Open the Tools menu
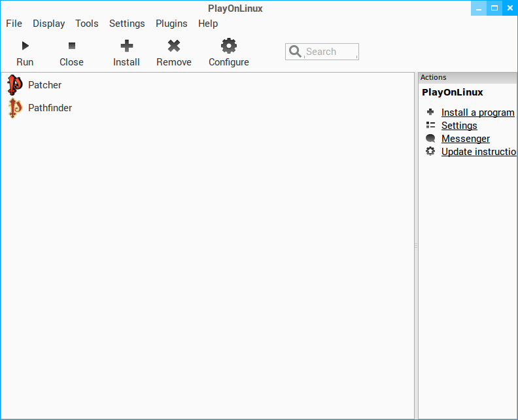The width and height of the screenshot is (518, 420). (x=86, y=24)
